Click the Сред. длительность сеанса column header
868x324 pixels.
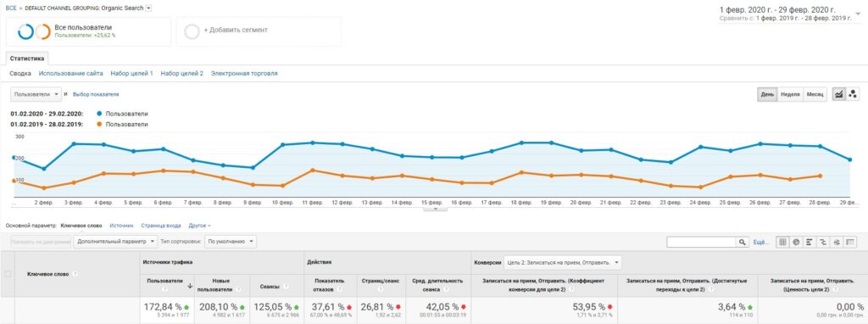[437, 285]
